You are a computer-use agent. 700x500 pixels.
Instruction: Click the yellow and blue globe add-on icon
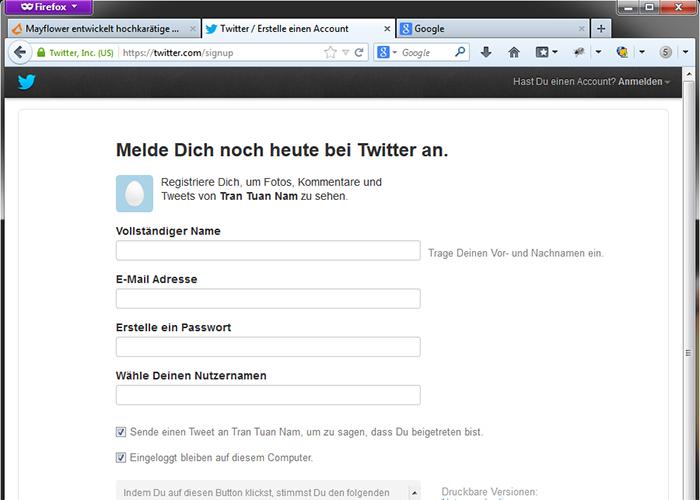622,52
